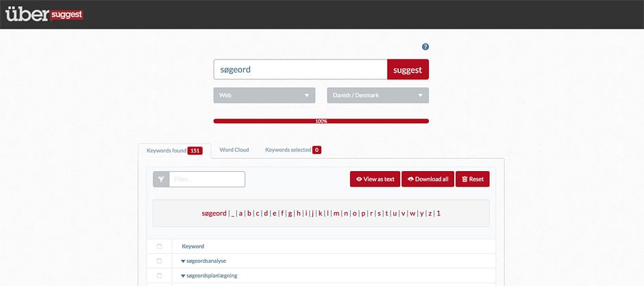Check the søgeordsanalyse checkbox
The width and height of the screenshot is (644, 286).
160,261
